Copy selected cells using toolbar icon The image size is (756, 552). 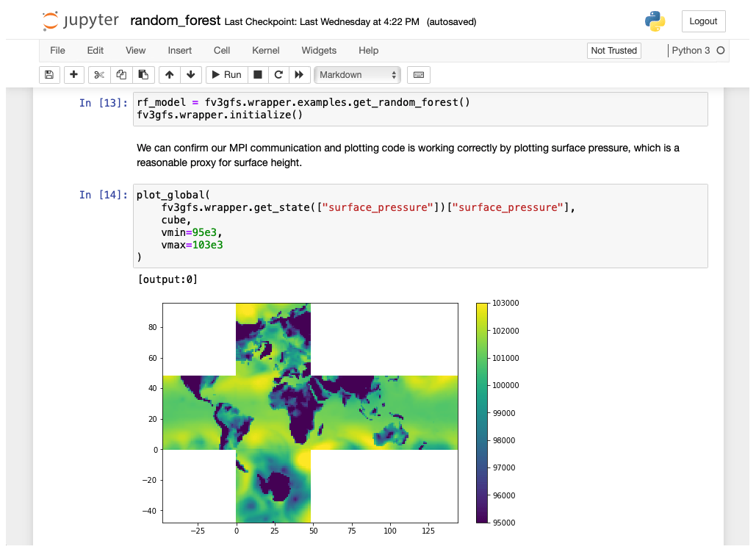(121, 74)
